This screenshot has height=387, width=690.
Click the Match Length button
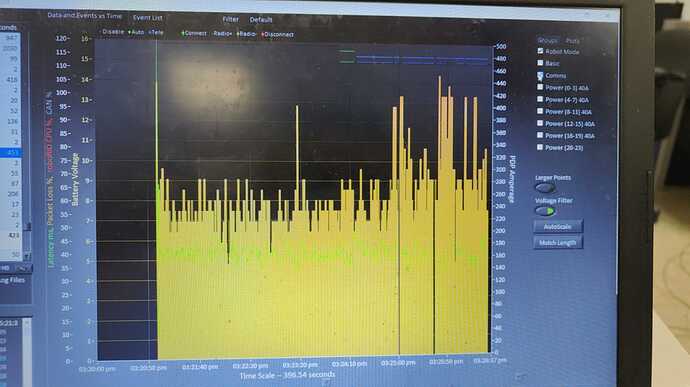pyautogui.click(x=558, y=243)
